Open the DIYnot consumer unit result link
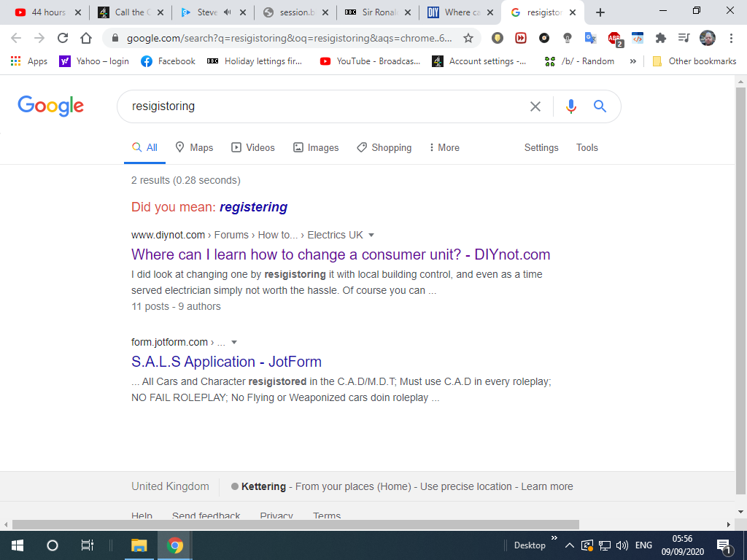Screen dimensions: 747x560 [341, 254]
